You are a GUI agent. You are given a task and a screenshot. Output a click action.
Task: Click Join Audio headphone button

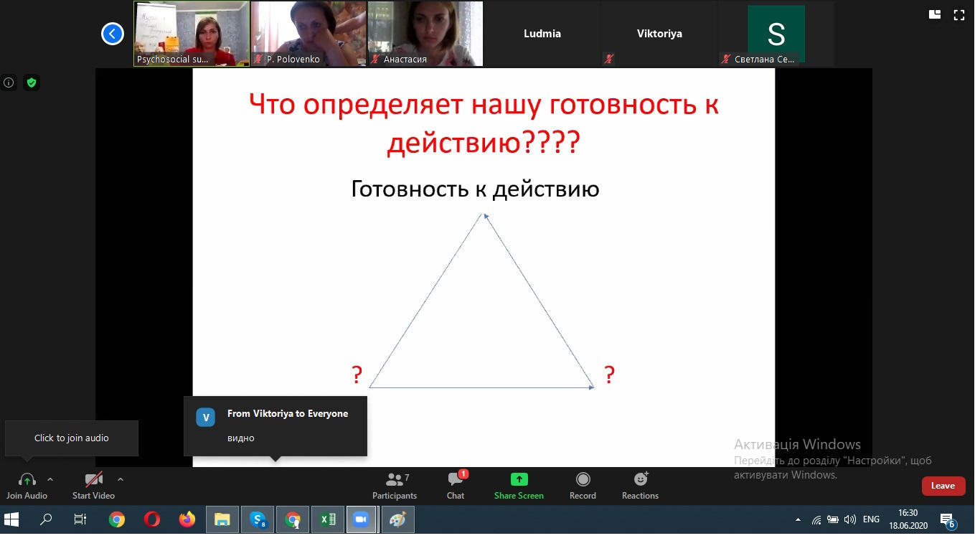point(27,486)
